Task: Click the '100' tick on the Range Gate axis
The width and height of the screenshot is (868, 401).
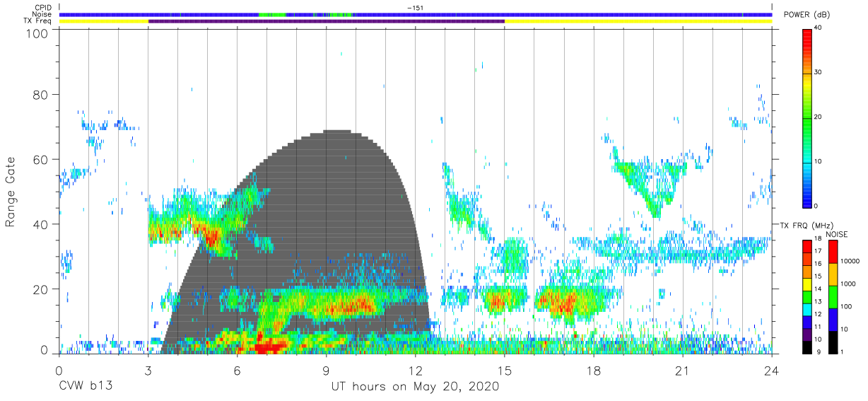Action: [x=37, y=33]
